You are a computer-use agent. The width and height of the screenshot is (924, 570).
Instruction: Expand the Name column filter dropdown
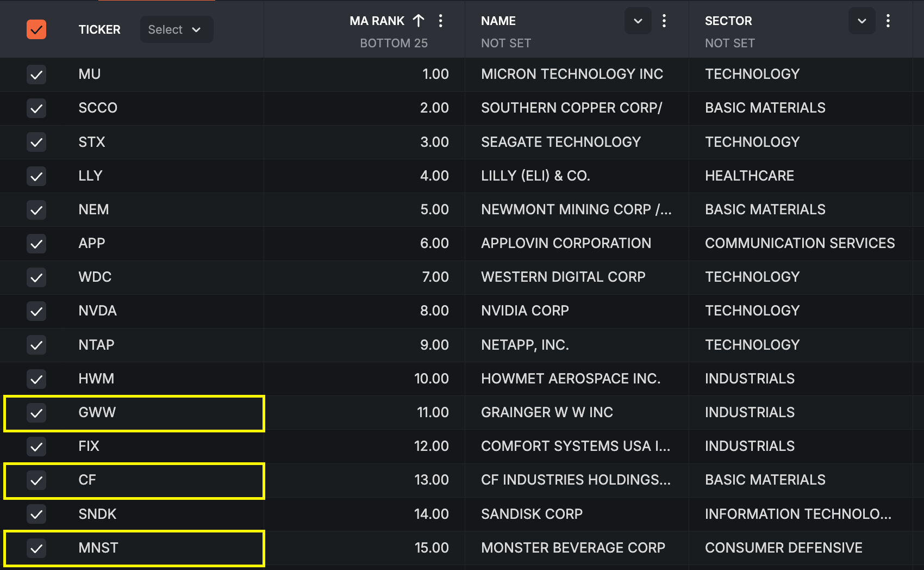638,21
